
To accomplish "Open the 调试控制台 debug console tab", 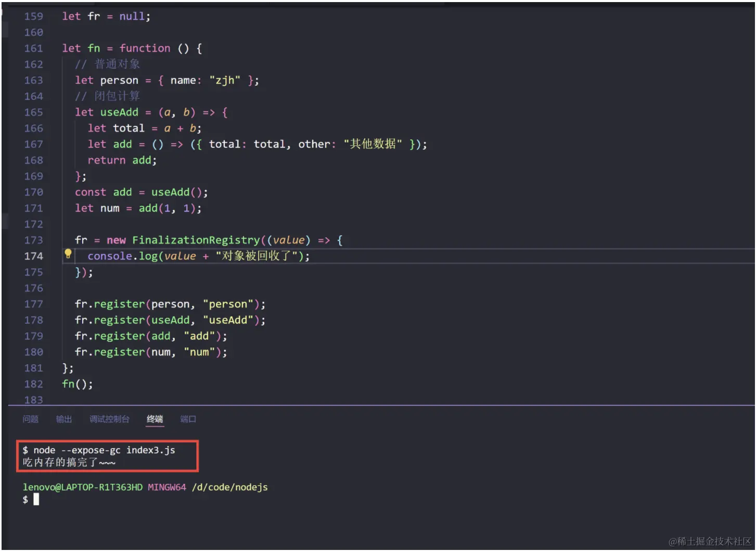I will [109, 419].
